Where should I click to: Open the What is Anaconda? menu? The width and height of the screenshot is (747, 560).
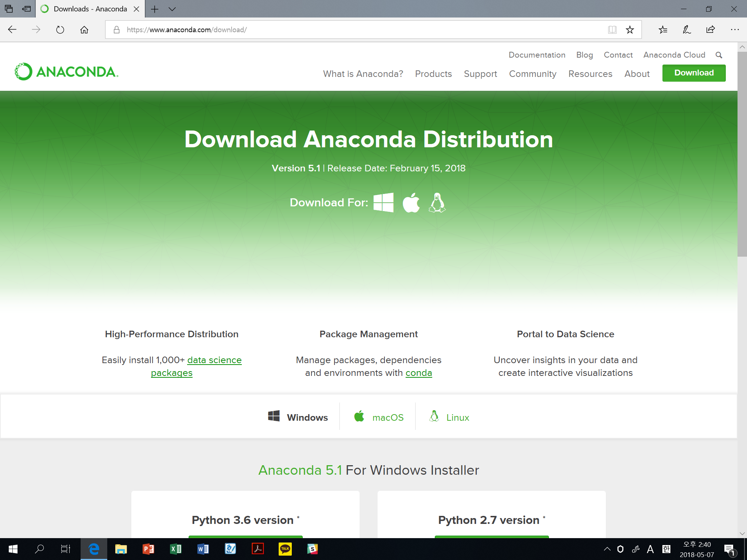point(363,74)
